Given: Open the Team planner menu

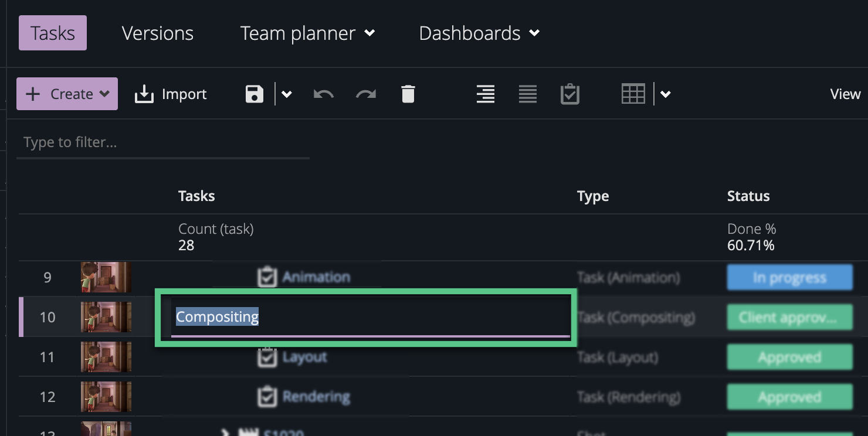Looking at the screenshot, I should 307,33.
